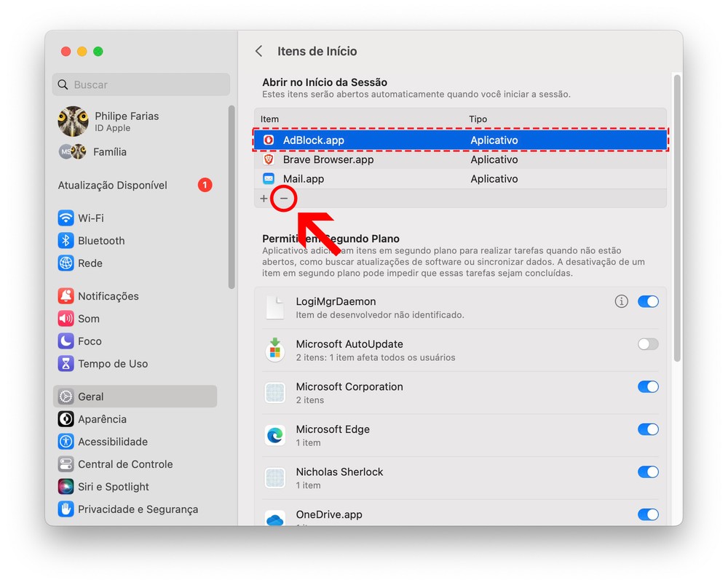728x585 pixels.
Task: Select the AdBlock.app row
Action: coord(460,140)
